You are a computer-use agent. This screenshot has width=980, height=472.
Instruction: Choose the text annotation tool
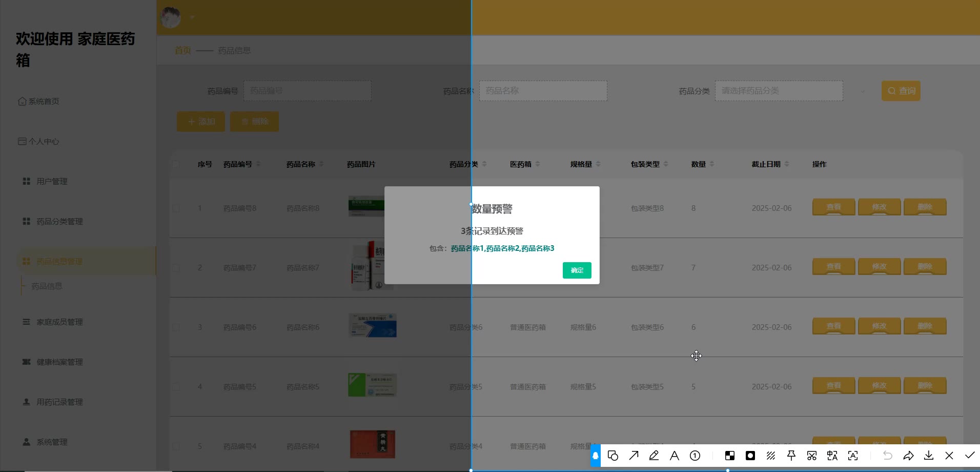(675, 456)
